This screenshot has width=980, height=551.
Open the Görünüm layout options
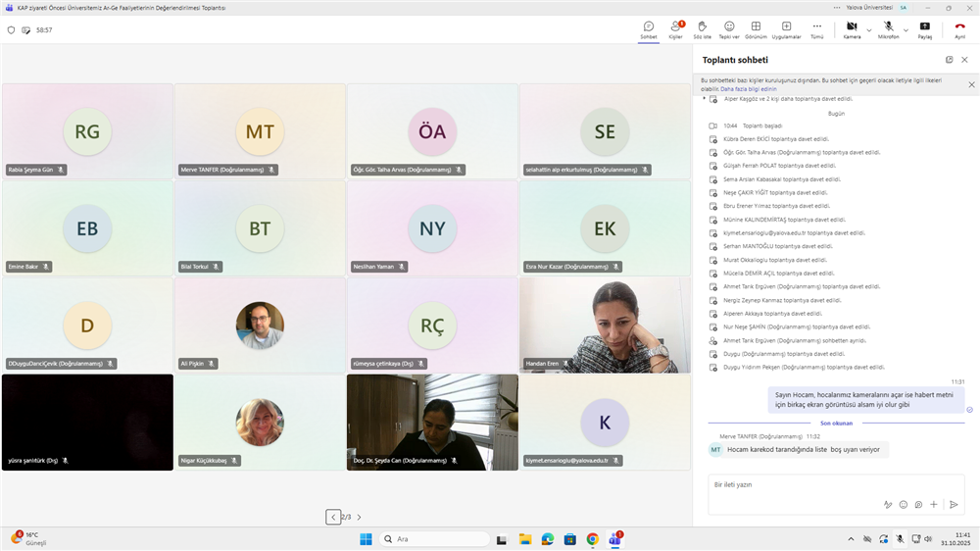[x=756, y=27]
